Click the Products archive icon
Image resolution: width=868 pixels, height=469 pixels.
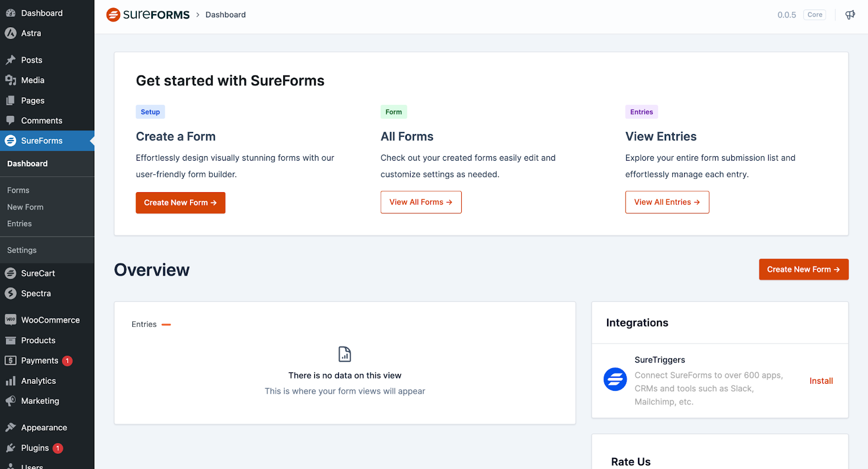click(10, 340)
